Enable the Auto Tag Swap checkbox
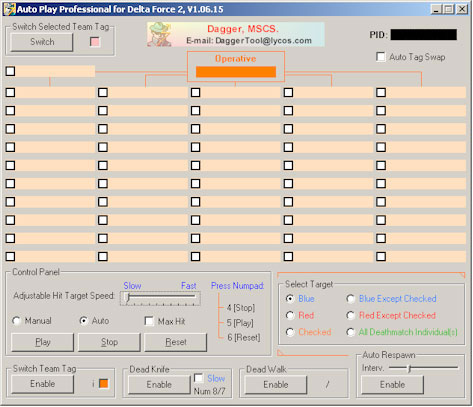473x407 pixels. (x=381, y=57)
